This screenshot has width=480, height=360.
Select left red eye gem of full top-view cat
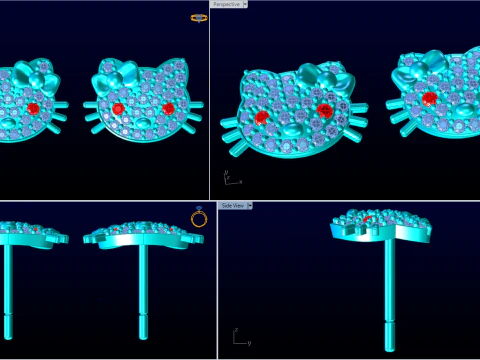click(x=118, y=109)
